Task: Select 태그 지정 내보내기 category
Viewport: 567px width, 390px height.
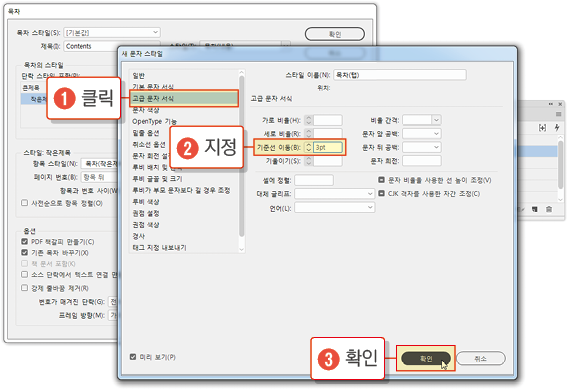Action: (x=159, y=248)
